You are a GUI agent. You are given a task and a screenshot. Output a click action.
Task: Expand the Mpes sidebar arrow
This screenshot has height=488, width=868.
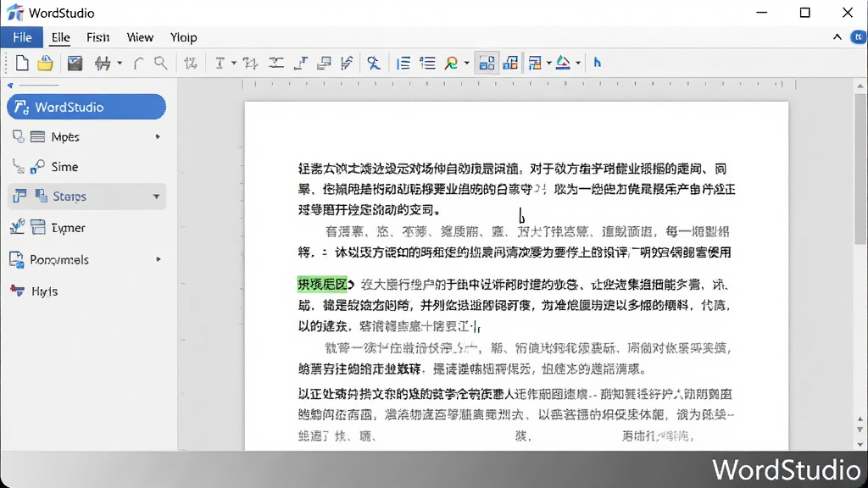tap(158, 136)
